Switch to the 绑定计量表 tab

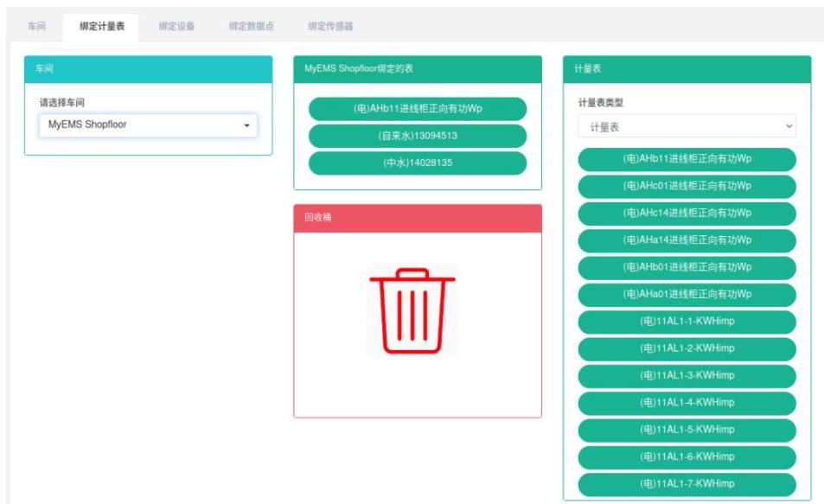click(102, 27)
